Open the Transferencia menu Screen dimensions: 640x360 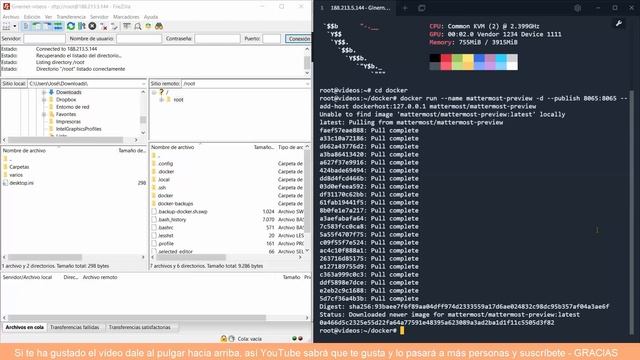point(71,17)
